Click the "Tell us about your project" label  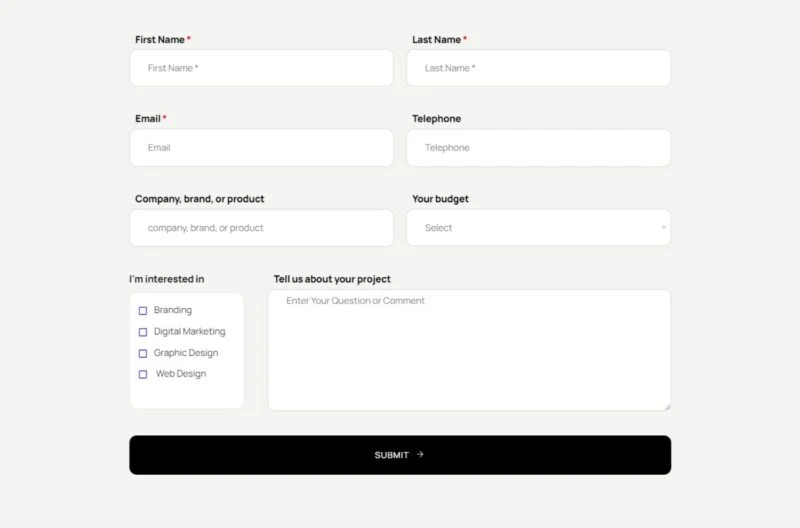point(332,279)
